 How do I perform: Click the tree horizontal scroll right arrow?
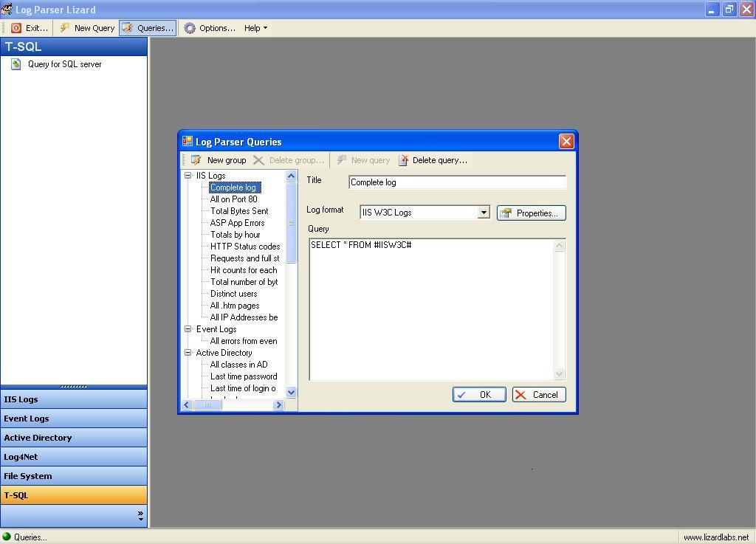(278, 404)
